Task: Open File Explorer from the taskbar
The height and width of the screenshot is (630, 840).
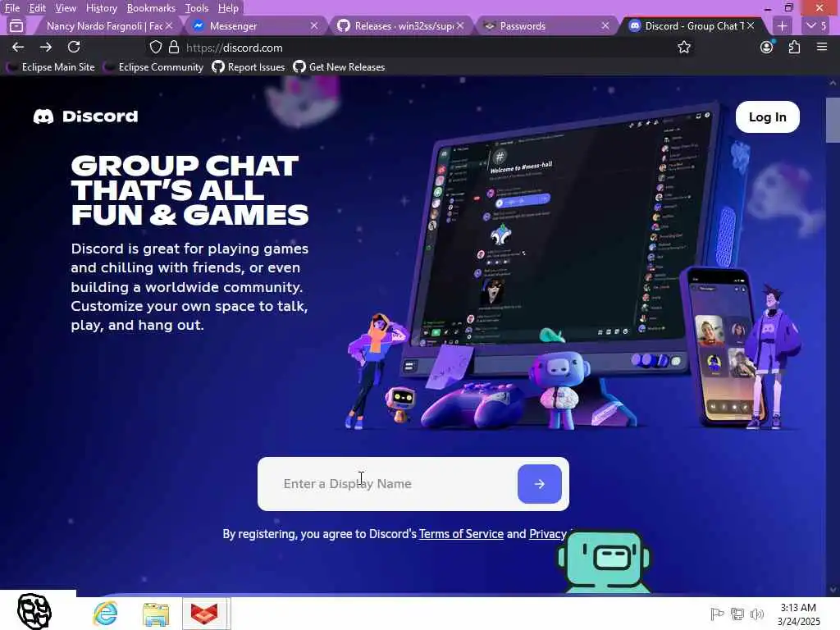Action: point(156,614)
